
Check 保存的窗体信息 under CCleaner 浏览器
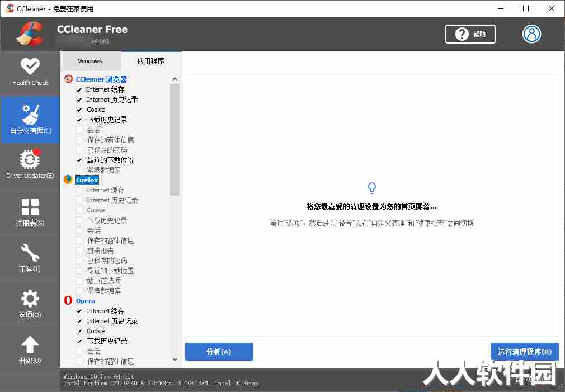click(79, 140)
